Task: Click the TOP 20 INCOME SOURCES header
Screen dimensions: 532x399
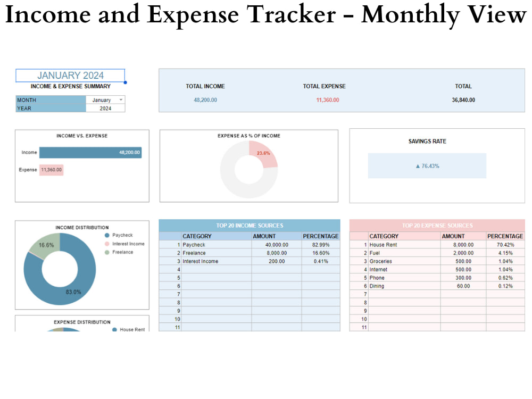Action: pyautogui.click(x=250, y=226)
